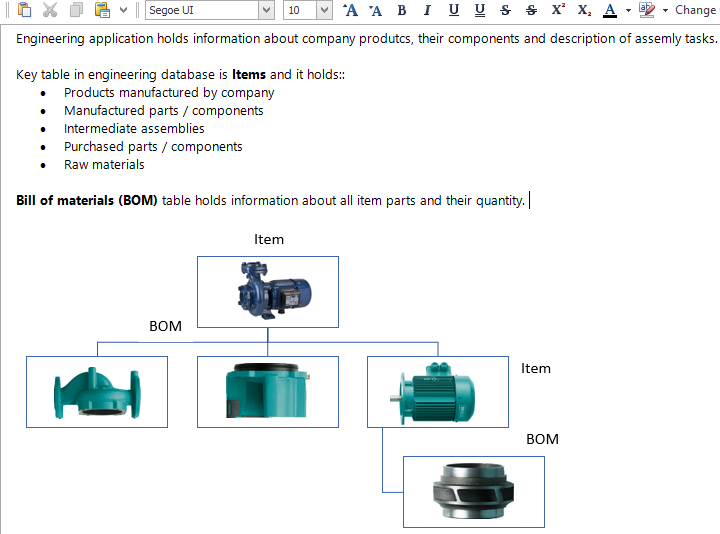Click the Cut scissors icon
720x534 pixels.
click(50, 10)
